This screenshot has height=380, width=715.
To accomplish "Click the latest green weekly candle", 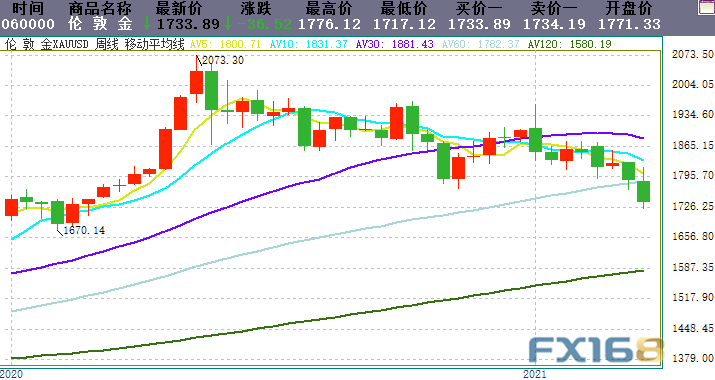I will click(643, 191).
